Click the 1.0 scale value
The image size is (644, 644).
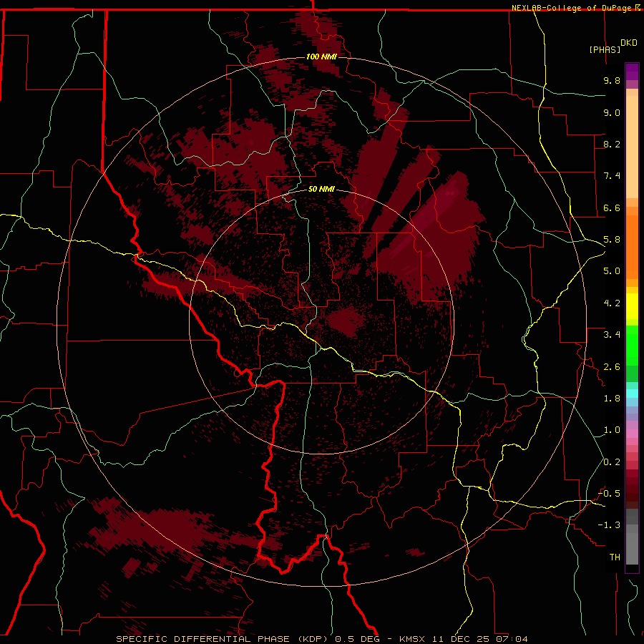[x=612, y=430]
